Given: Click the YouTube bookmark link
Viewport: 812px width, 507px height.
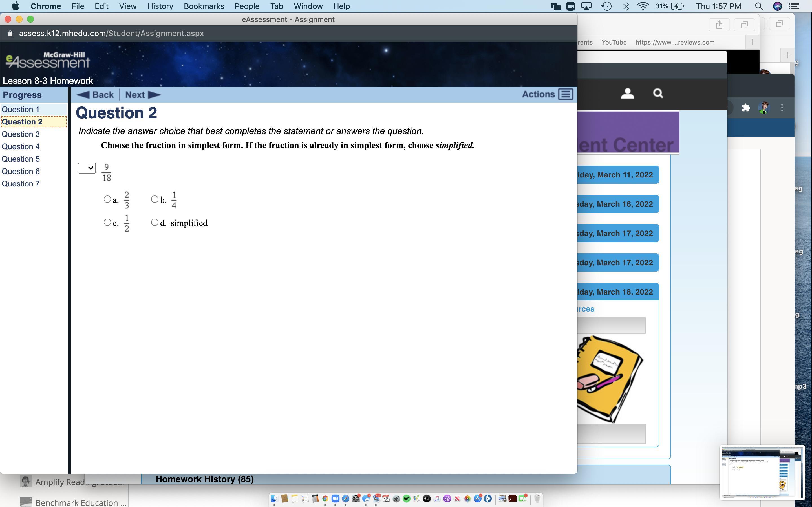Looking at the screenshot, I should click(614, 42).
